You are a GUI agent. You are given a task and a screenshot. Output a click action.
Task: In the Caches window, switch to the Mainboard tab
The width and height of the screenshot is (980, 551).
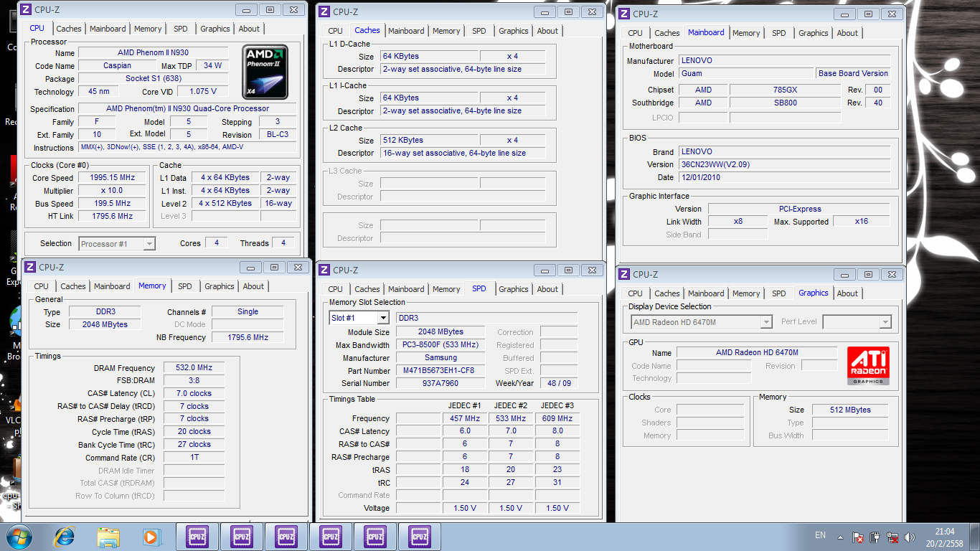pyautogui.click(x=406, y=31)
